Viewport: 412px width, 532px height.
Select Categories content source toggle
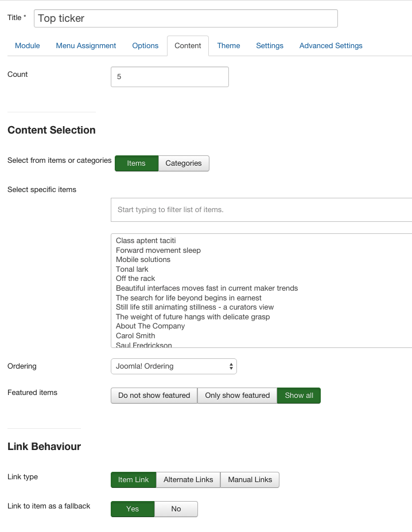(x=184, y=163)
